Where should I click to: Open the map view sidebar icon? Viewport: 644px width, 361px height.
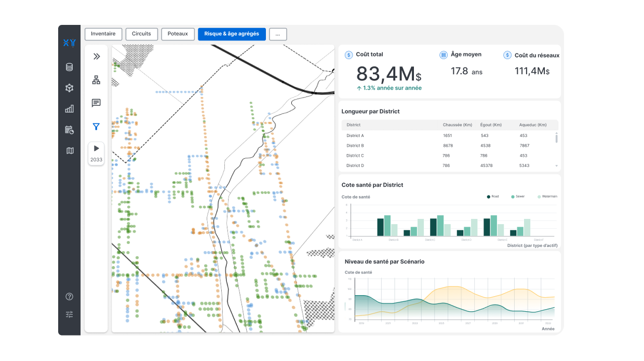click(x=70, y=150)
